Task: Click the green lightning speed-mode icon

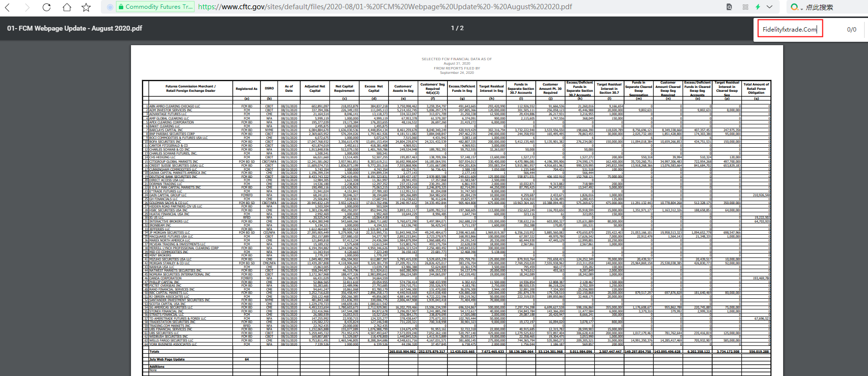Action: click(758, 7)
